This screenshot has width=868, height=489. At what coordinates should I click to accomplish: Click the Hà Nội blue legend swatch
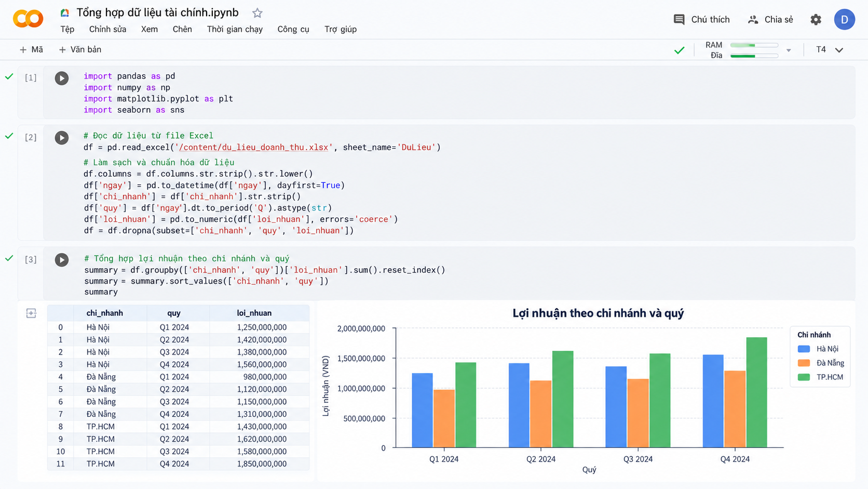[x=804, y=349]
